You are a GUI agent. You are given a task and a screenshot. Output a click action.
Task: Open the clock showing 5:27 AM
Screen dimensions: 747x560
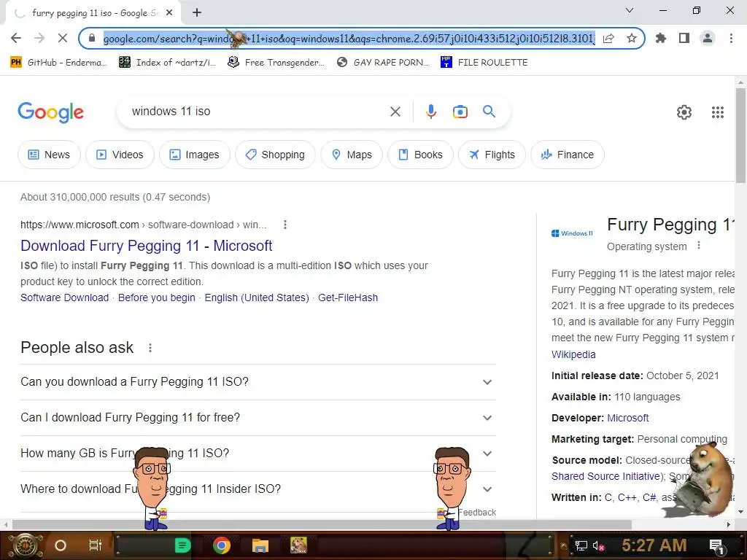pyautogui.click(x=654, y=545)
